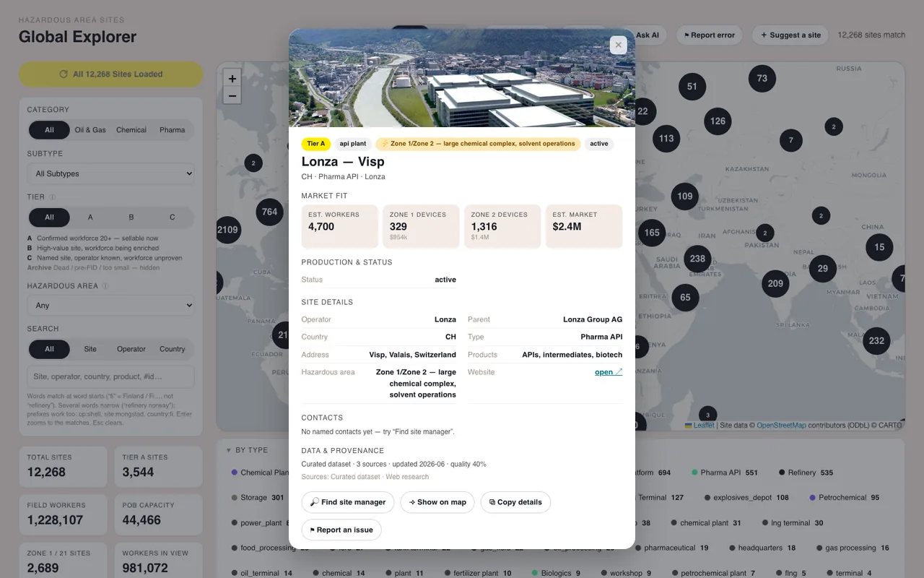
Task: Click map cluster 126
Action: [718, 121]
